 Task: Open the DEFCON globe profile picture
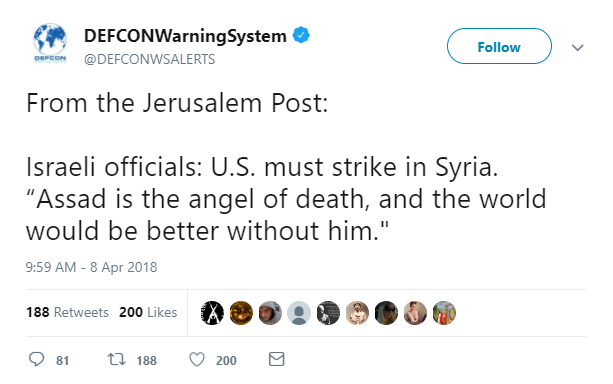(x=50, y=43)
